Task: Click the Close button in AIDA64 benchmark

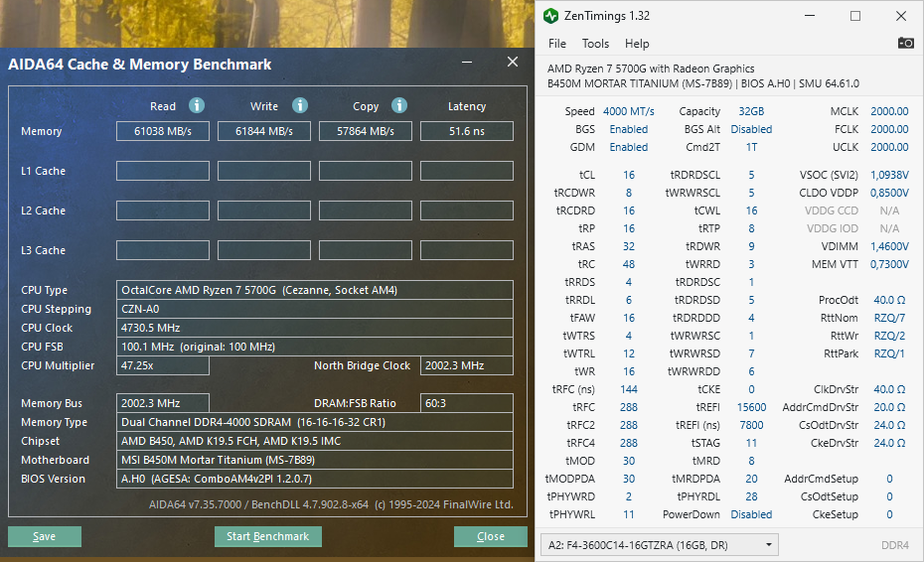Action: pos(490,536)
